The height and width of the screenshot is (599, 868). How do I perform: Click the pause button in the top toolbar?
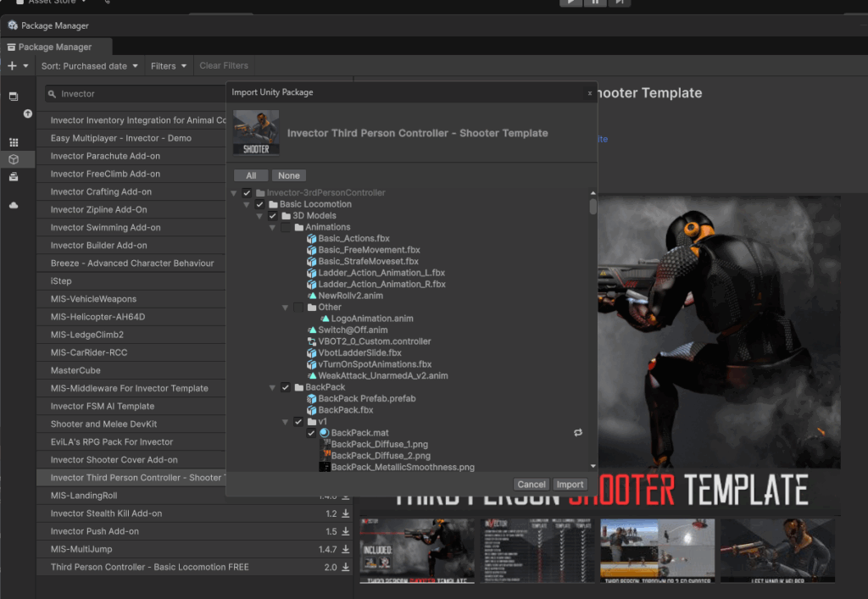click(x=595, y=3)
